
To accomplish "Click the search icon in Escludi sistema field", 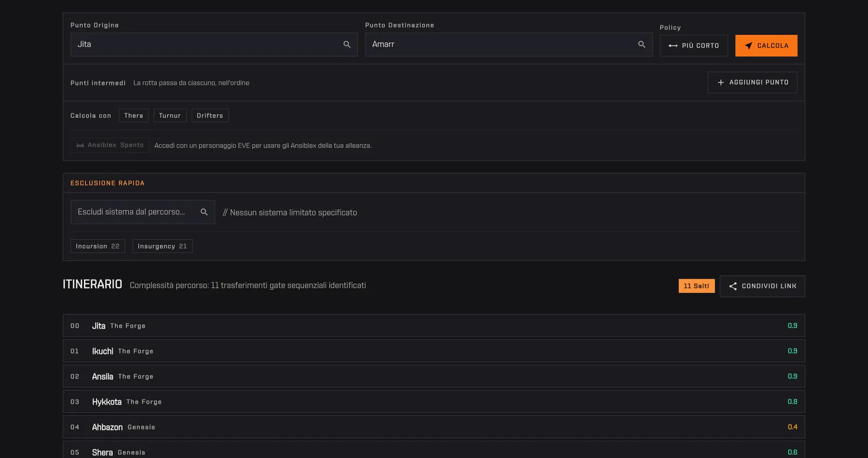I will click(x=204, y=212).
